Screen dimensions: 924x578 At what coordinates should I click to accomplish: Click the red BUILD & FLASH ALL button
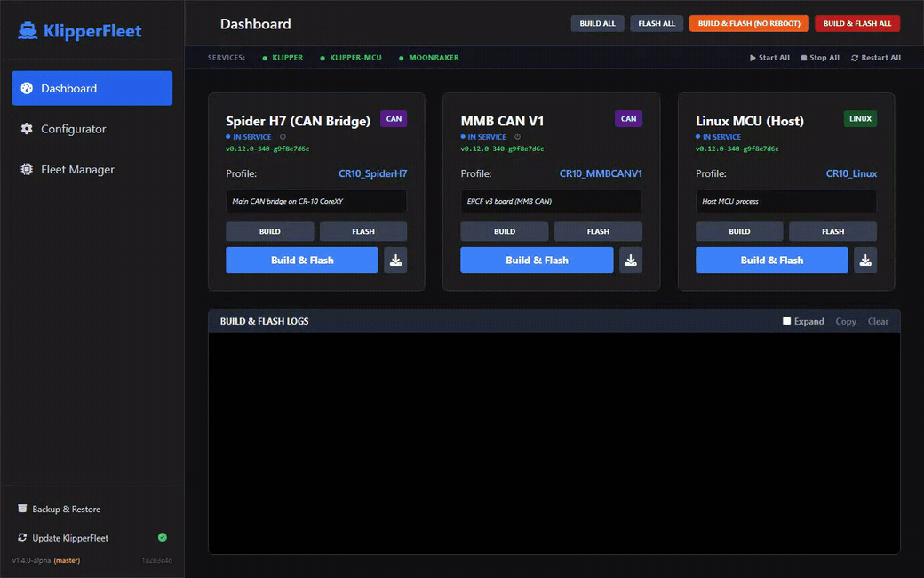tap(856, 24)
